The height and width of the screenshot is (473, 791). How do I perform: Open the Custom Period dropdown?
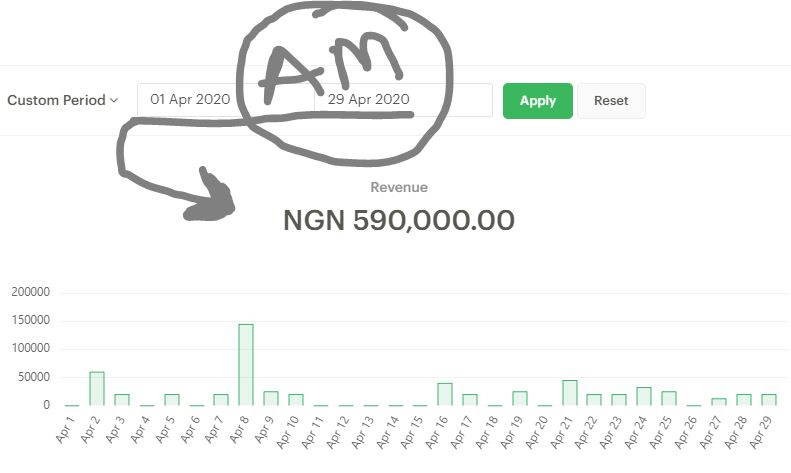63,100
